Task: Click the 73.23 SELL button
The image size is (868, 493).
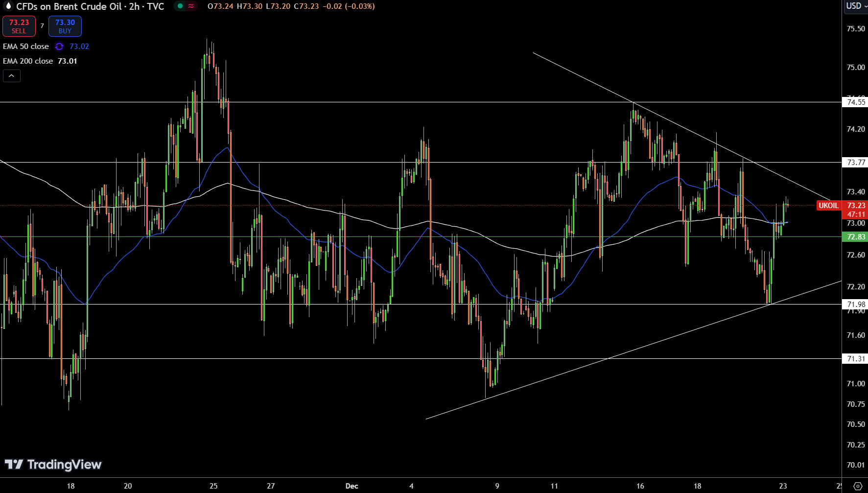Action: click(19, 26)
